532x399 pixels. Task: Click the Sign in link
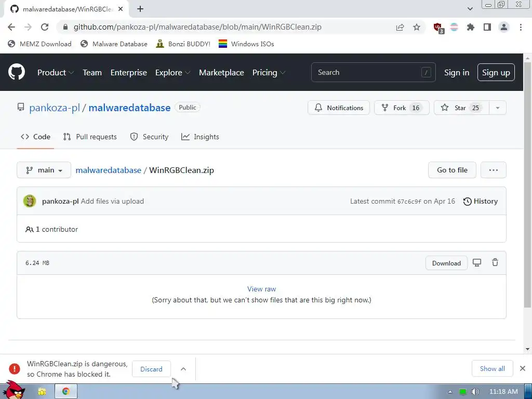click(x=457, y=72)
